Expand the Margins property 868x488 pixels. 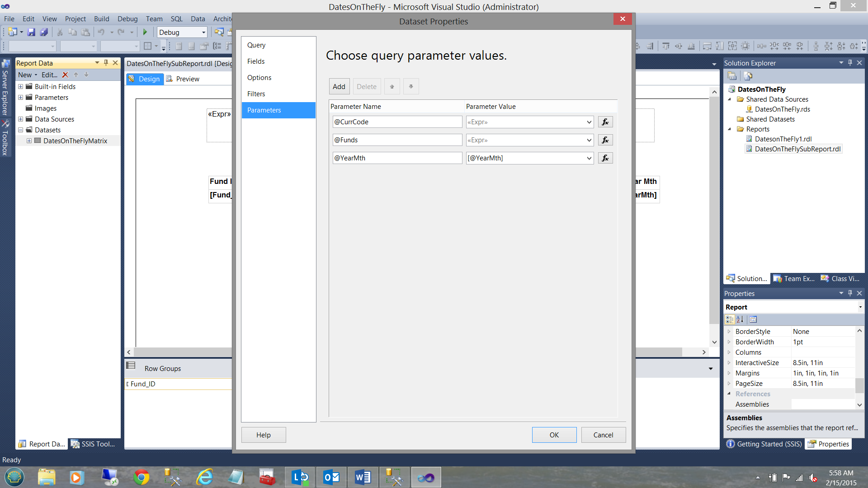click(x=729, y=373)
